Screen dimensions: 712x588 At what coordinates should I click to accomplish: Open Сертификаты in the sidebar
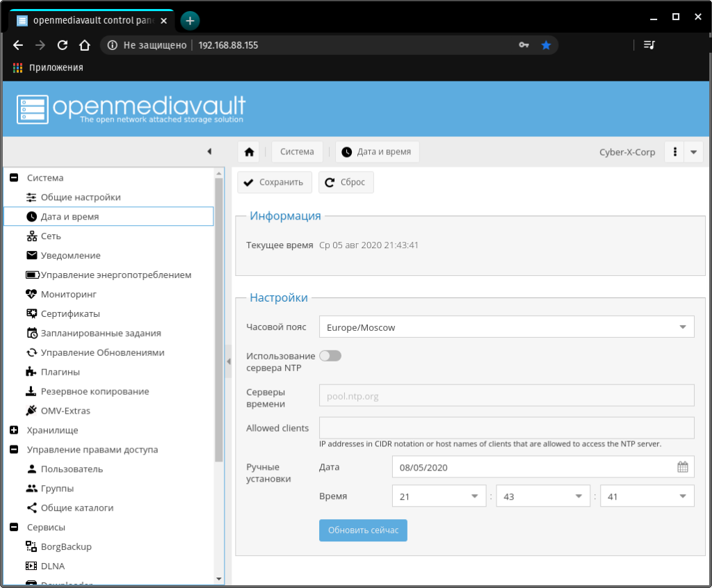coord(70,313)
